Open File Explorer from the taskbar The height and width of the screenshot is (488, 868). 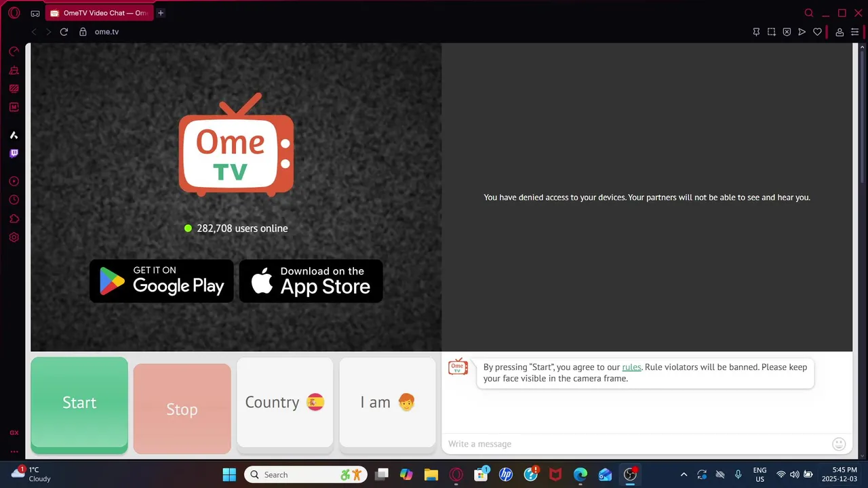431,474
